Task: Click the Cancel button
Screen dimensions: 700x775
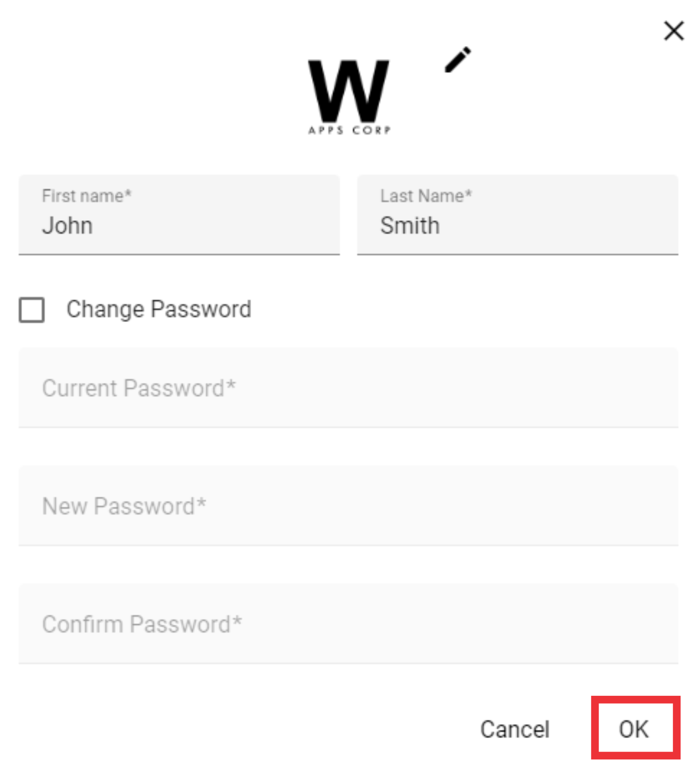Action: coord(515,729)
